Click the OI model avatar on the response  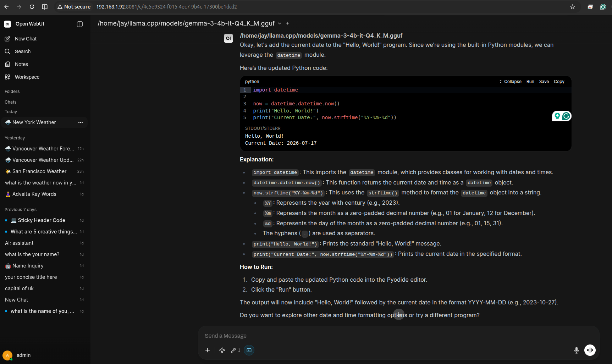pos(228,38)
